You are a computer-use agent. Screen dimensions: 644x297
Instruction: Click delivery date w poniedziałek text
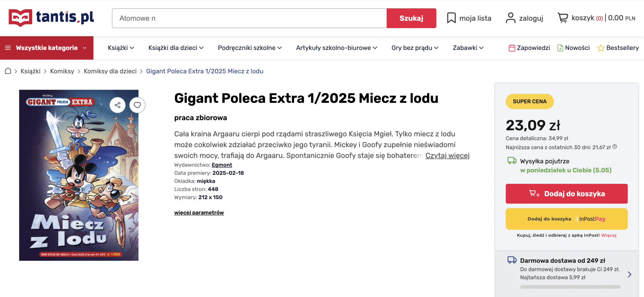tap(566, 170)
